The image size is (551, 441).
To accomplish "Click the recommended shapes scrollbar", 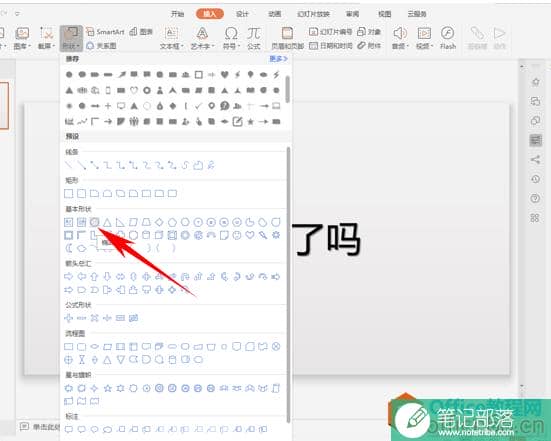I will click(288, 89).
